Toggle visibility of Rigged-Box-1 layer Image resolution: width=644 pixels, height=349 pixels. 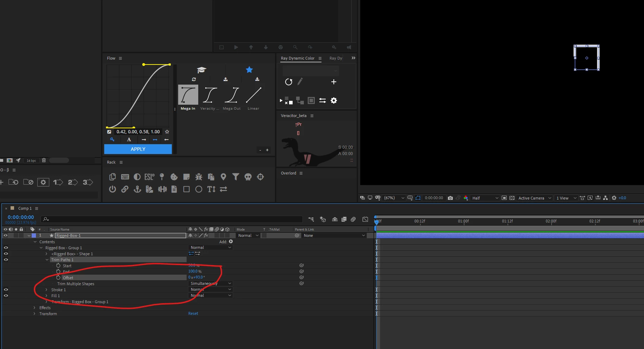6,235
